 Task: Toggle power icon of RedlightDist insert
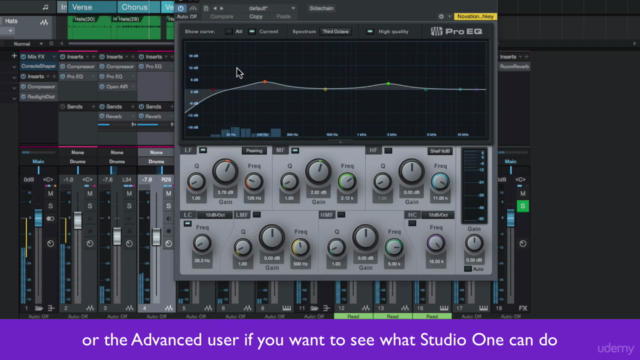click(x=23, y=97)
